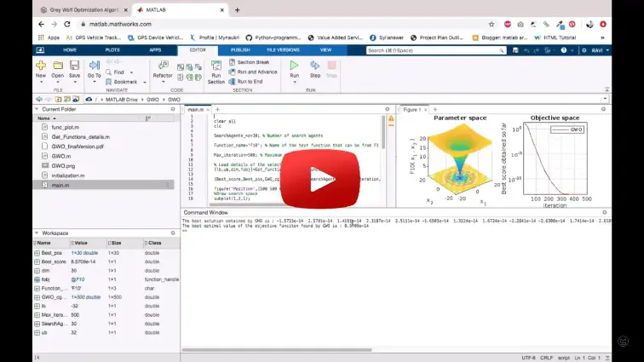Collapse the Current Folder panel
Image resolution: width=644 pixels, height=362 pixels.
click(x=37, y=110)
